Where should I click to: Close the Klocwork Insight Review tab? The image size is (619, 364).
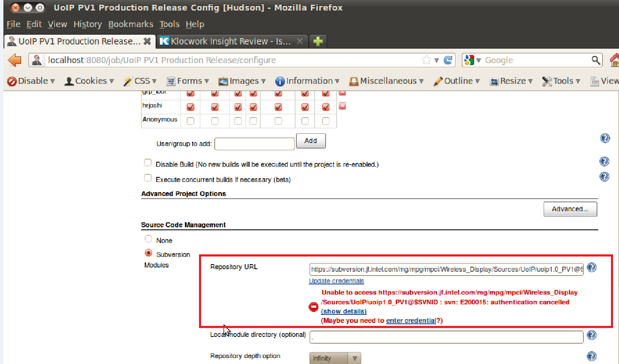(x=300, y=41)
